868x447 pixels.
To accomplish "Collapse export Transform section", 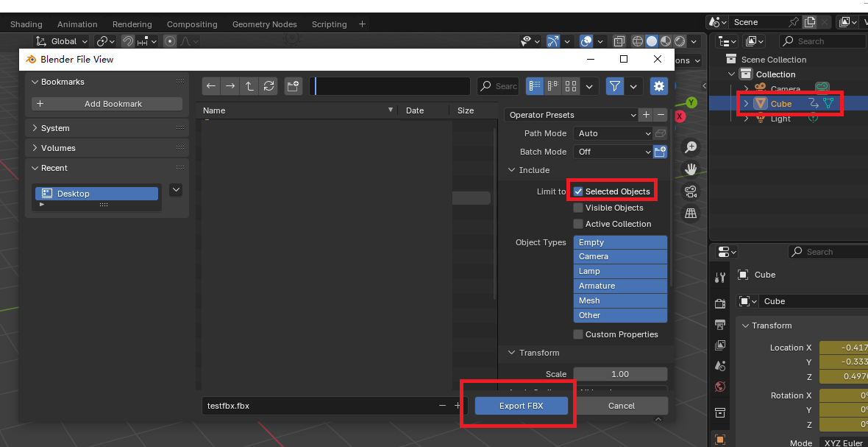I will (511, 353).
